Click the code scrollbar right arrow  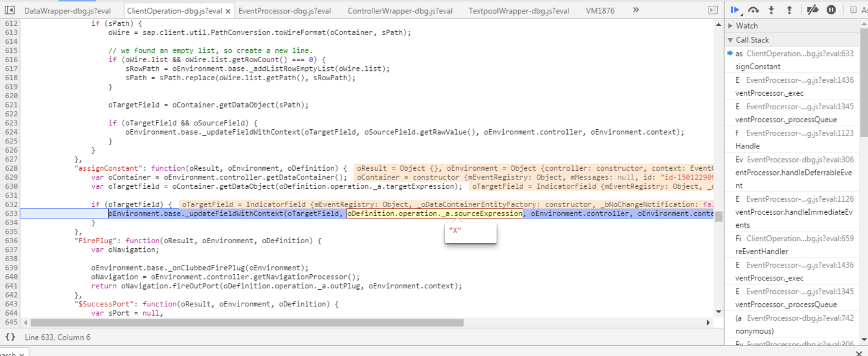click(708, 322)
